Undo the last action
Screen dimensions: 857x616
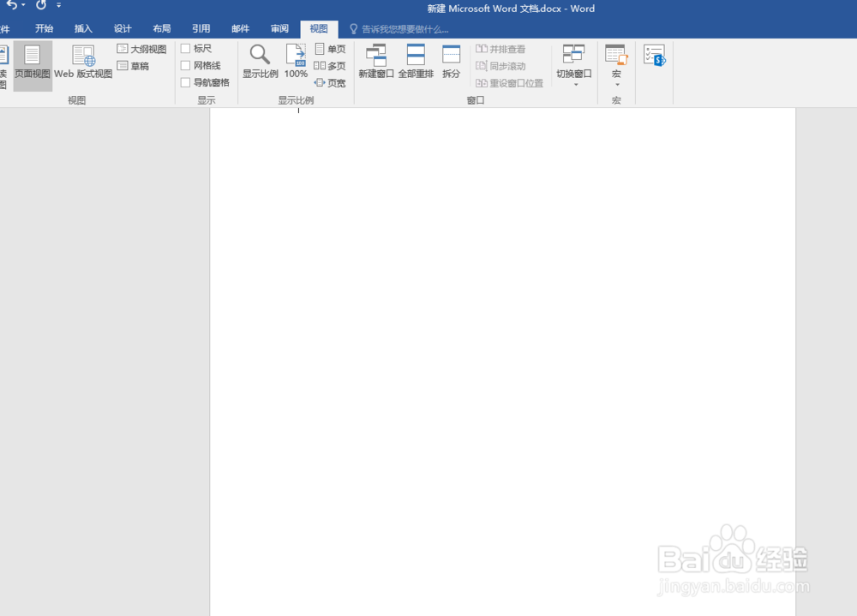tap(11, 5)
